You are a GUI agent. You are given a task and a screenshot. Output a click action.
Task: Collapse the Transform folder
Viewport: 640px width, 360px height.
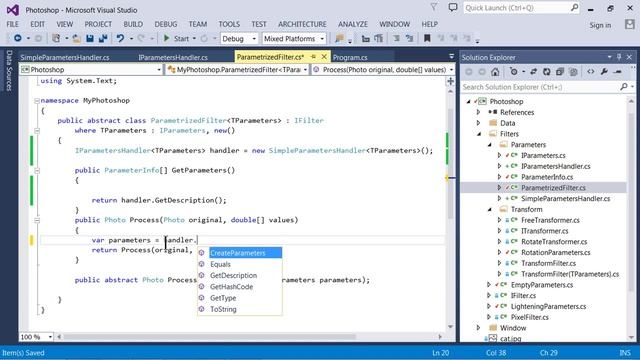pos(489,209)
